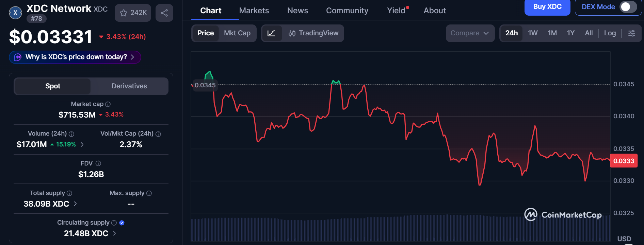Add XDC to watchlist with star button
The height and width of the screenshot is (245, 644).
click(133, 13)
